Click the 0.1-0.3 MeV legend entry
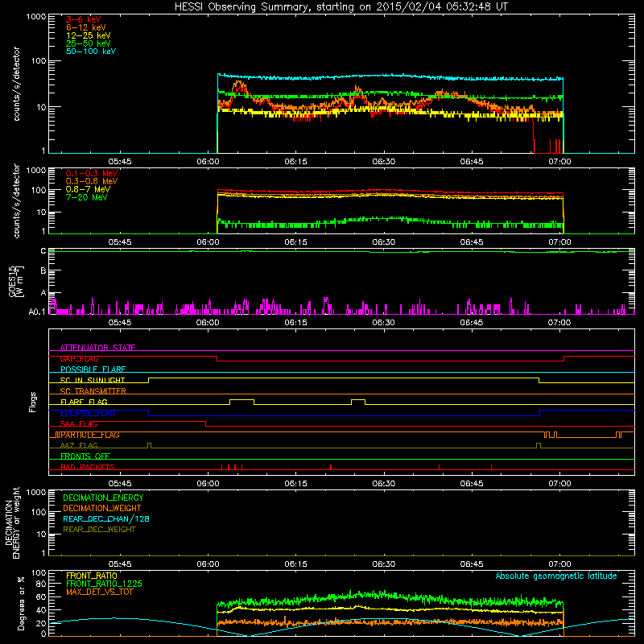 (92, 173)
